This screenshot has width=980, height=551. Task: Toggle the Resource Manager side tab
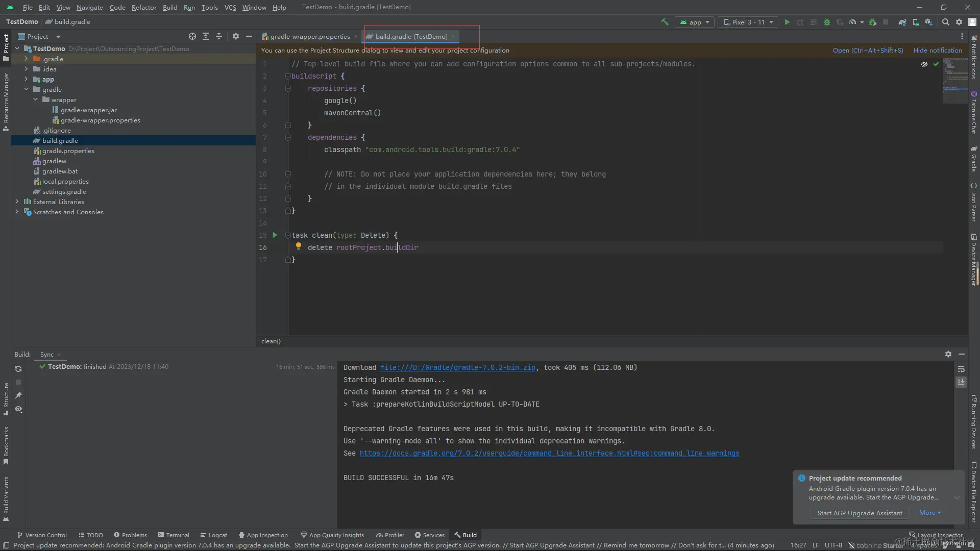pos(6,102)
